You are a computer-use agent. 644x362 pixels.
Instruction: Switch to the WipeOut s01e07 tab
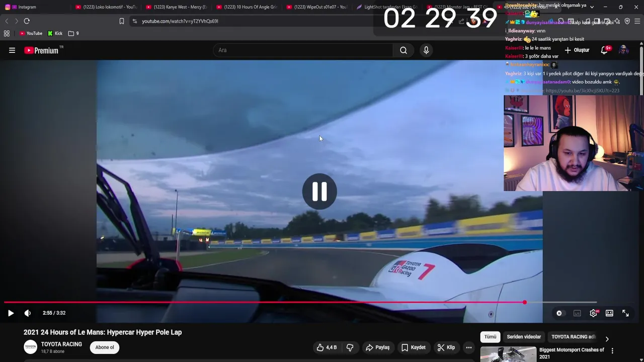[x=316, y=7]
